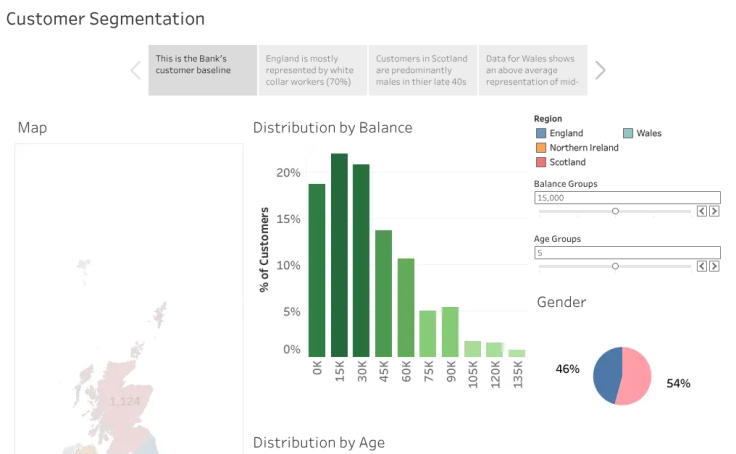Click the Balance Groups input field showing 15,000
The height and width of the screenshot is (454, 736).
627,198
